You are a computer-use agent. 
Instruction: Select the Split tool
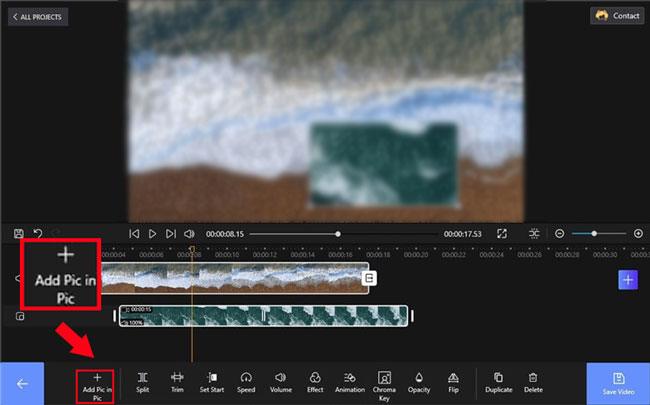(x=143, y=383)
